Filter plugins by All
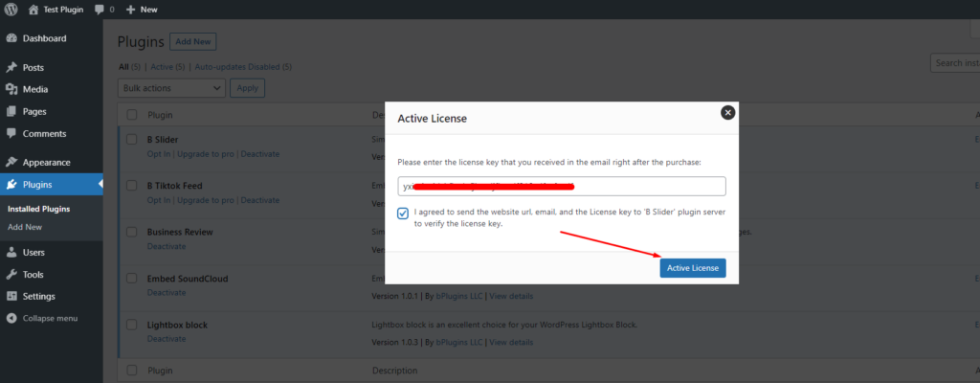Image resolution: width=980 pixels, height=383 pixels. (x=123, y=66)
